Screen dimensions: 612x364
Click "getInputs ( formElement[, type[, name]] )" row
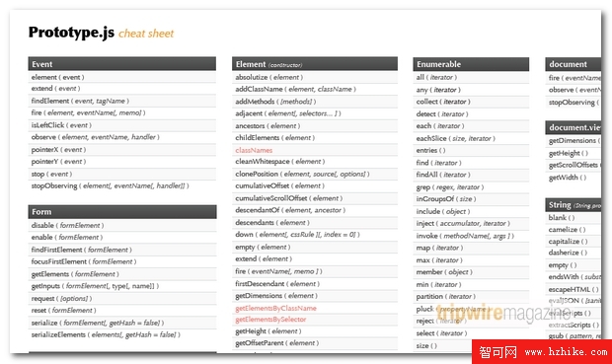122,286
